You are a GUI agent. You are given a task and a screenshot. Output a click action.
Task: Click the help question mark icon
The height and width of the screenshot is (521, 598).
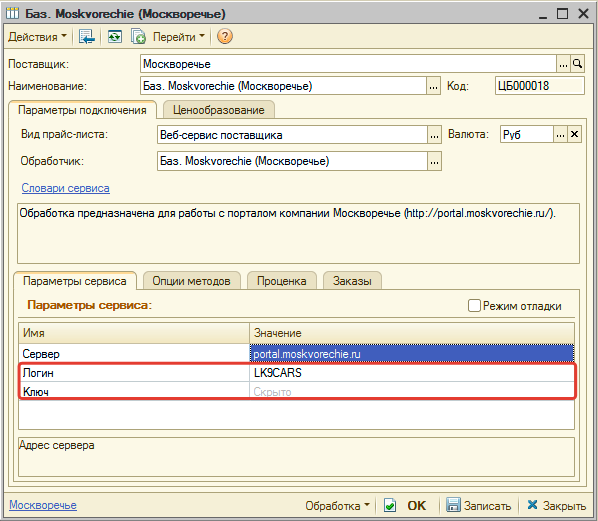tap(225, 37)
